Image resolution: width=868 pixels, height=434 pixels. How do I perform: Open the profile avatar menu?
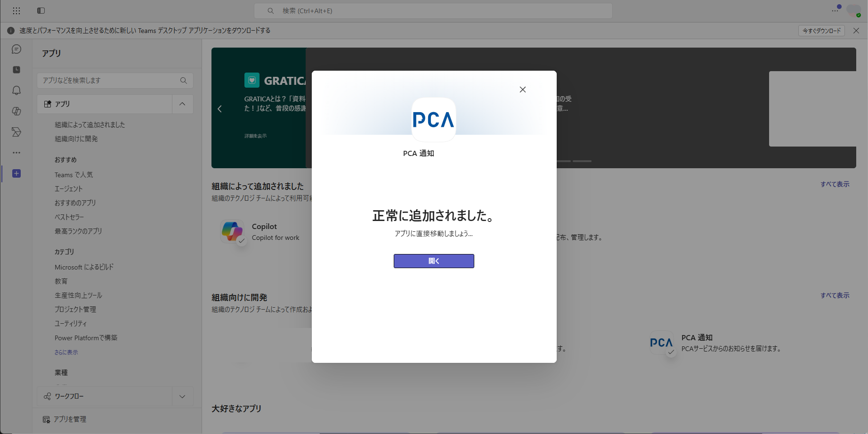853,10
